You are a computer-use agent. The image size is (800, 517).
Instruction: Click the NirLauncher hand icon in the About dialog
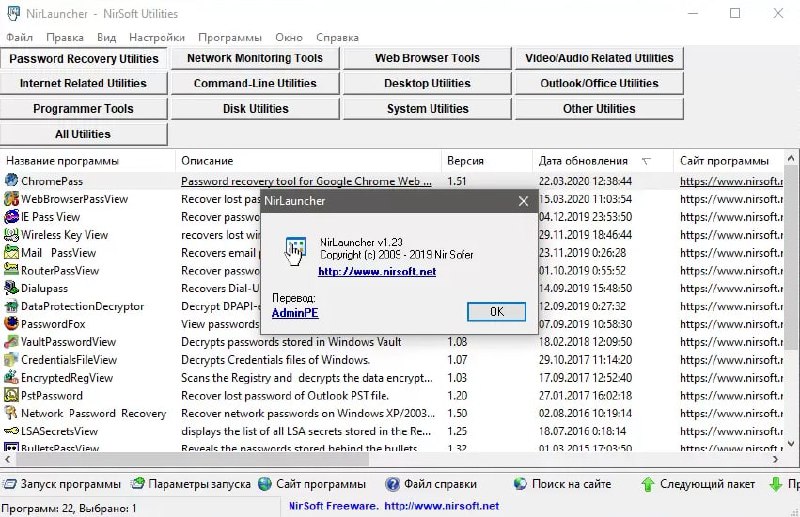tap(295, 251)
